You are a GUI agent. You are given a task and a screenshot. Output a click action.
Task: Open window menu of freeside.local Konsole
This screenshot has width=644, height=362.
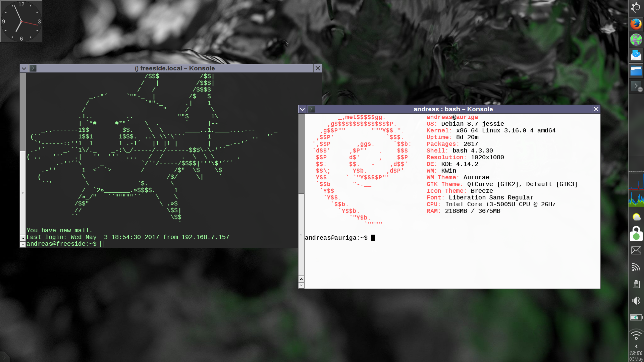click(x=24, y=68)
